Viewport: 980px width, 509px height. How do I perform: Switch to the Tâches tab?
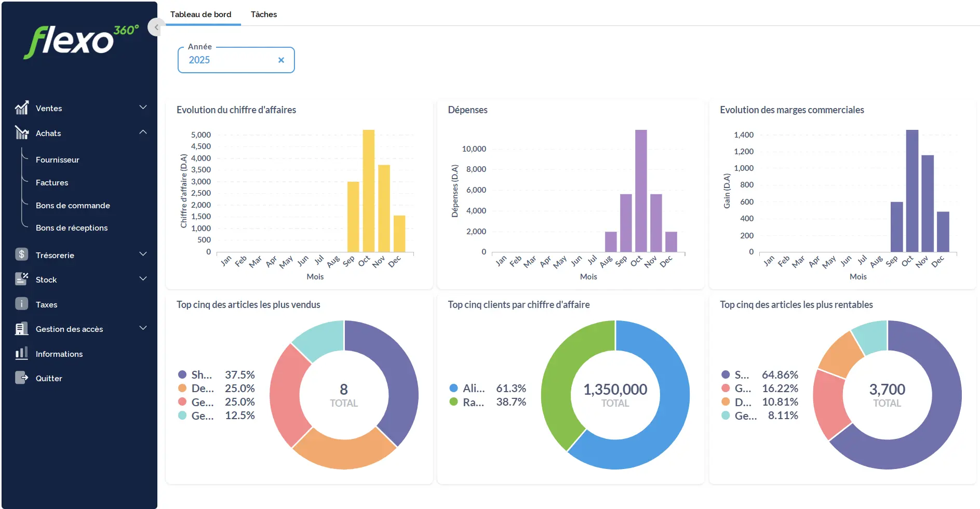tap(264, 15)
